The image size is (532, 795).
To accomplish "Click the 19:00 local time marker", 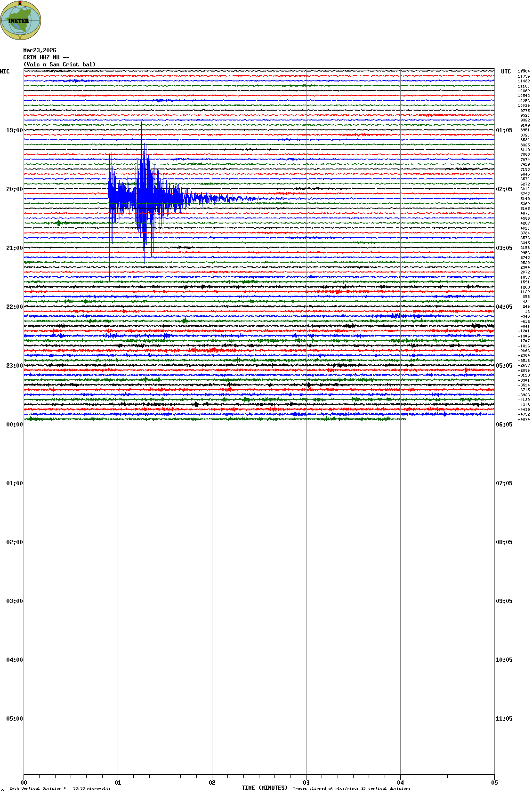I will [x=14, y=130].
